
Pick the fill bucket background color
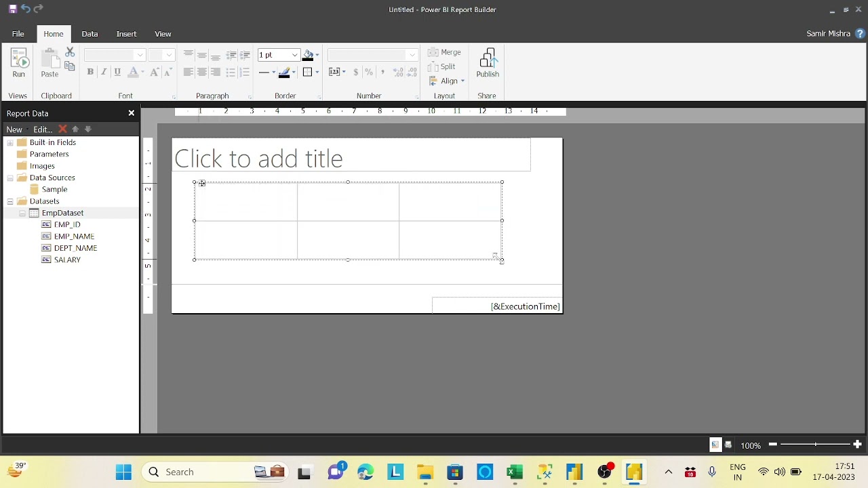[x=308, y=55]
